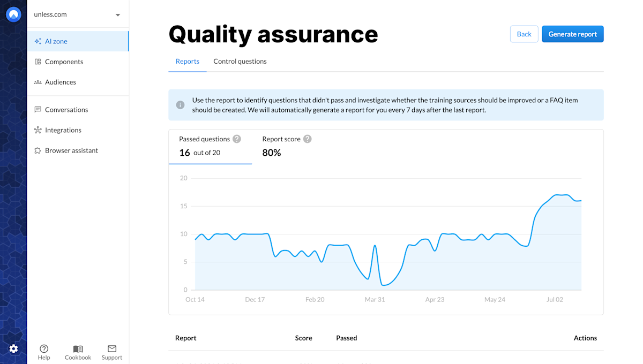
Task: Select the AI zone sparkle icon
Action: [38, 41]
